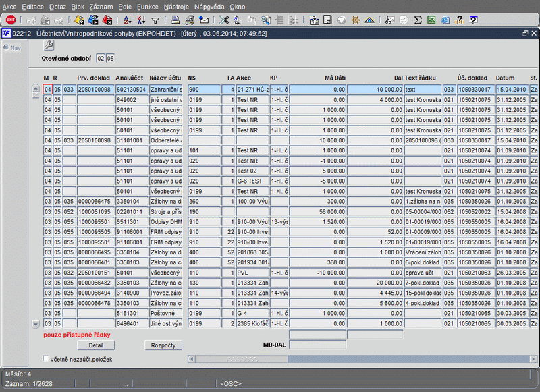Click the filter funnel icon
This screenshot has height=392, width=540.
[155, 20]
